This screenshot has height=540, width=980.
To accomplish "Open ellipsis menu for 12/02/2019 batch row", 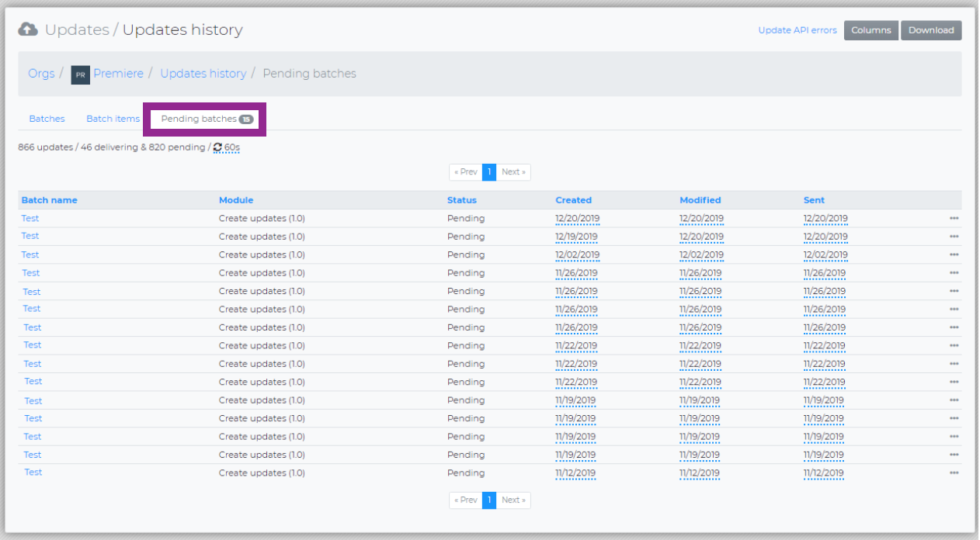I will point(954,255).
